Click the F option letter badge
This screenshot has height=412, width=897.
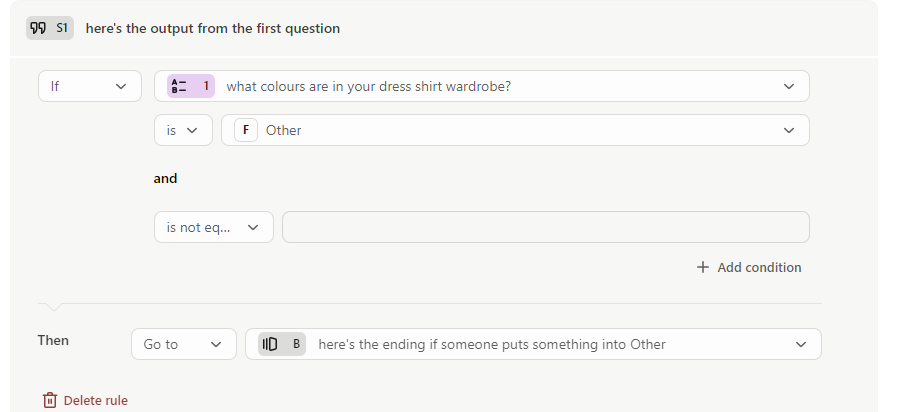point(246,130)
